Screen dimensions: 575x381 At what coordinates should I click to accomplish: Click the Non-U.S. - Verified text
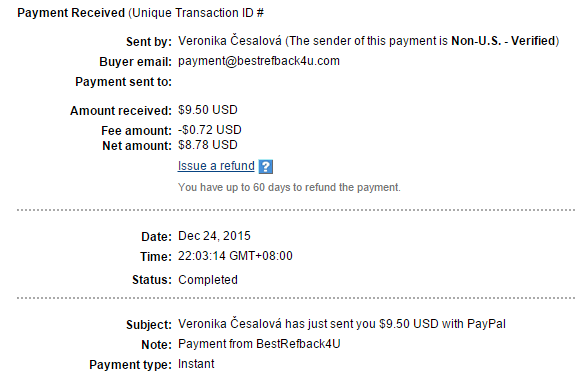(503, 41)
